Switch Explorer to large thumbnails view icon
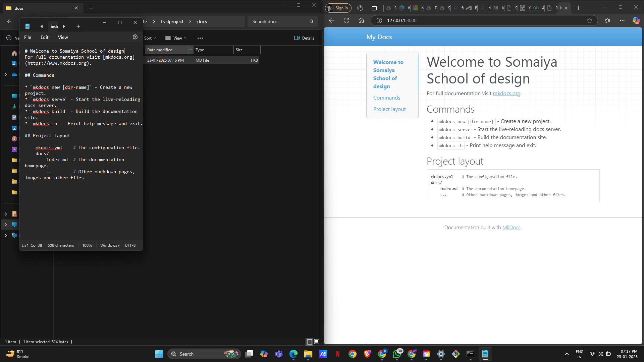644x362 pixels. point(317,342)
